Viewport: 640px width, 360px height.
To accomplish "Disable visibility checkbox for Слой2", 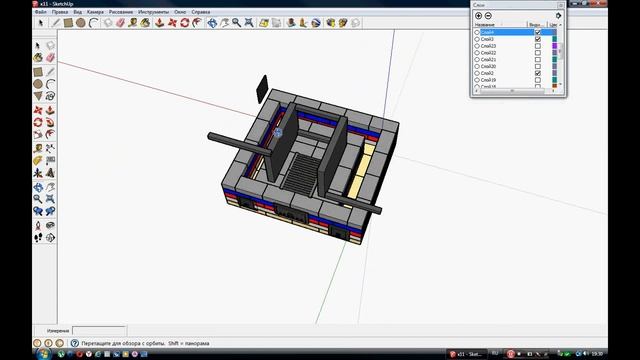I will pyautogui.click(x=538, y=73).
